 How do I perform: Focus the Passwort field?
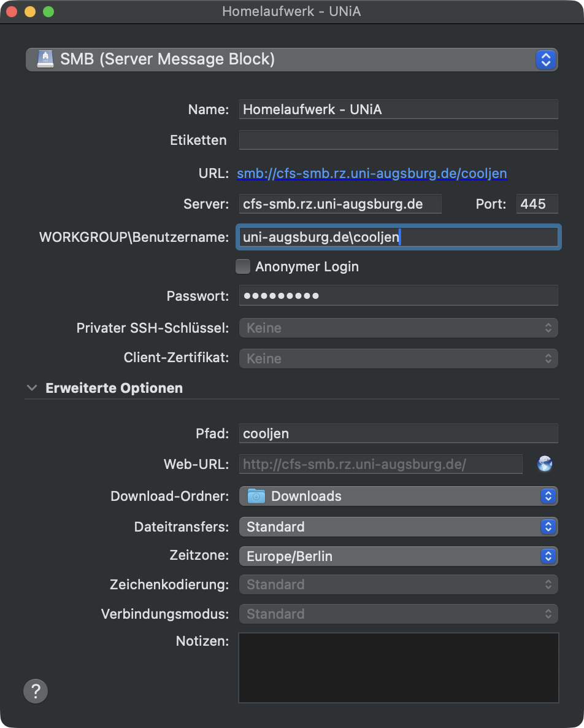click(x=398, y=296)
